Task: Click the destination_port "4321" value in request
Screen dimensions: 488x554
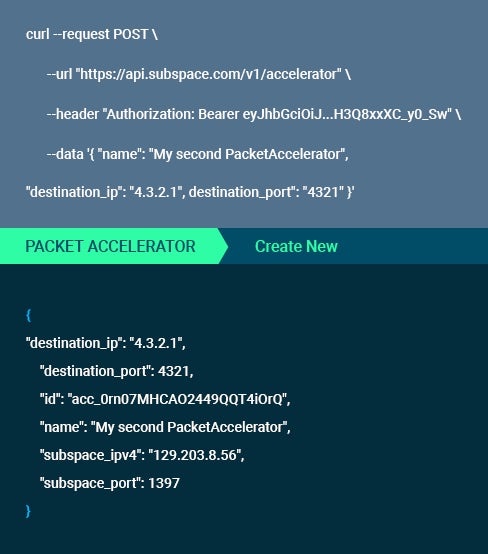Action: [x=323, y=192]
